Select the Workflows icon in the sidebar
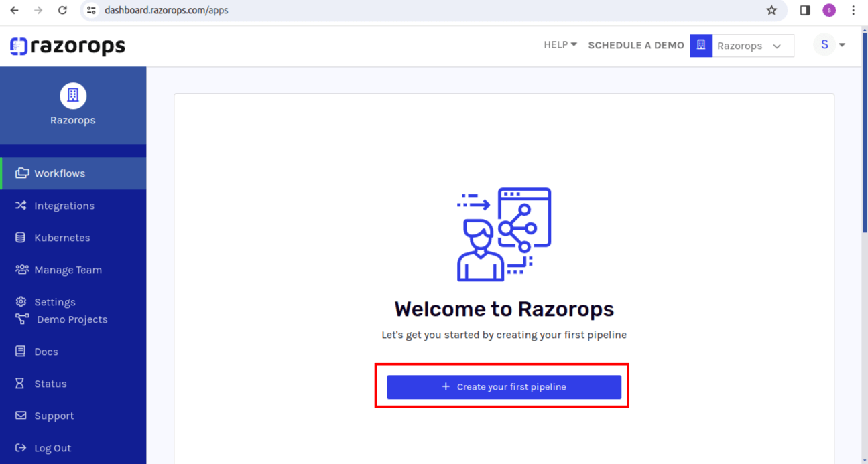The height and width of the screenshot is (464, 868). tap(21, 173)
